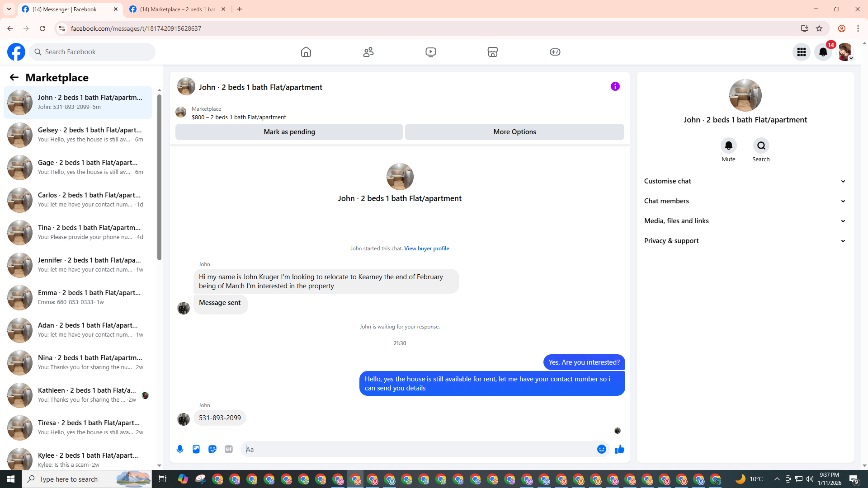Click the address bar URL
The image size is (868, 488).
pos(136,28)
